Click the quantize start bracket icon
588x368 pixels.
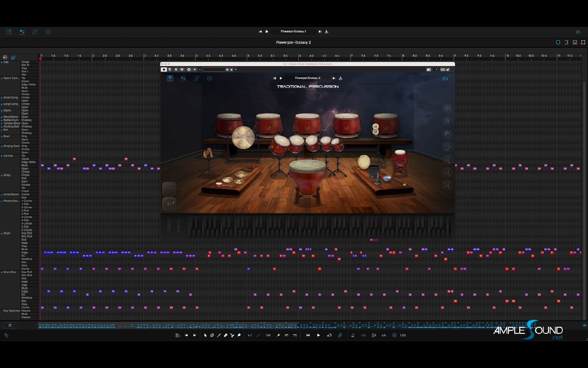(287, 335)
